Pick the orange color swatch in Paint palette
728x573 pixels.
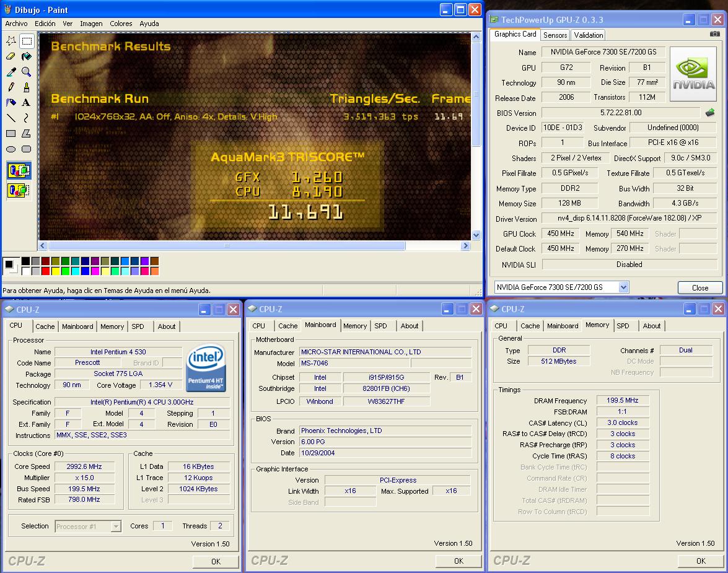(x=155, y=271)
